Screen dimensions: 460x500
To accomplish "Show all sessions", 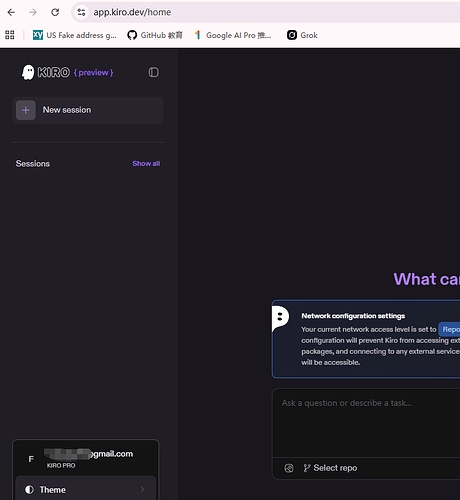I will 146,164.
